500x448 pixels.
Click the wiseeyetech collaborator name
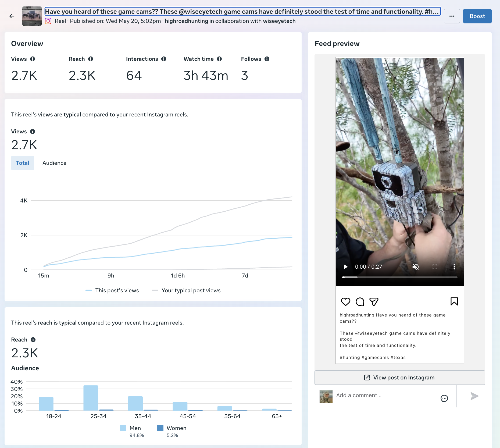[x=279, y=21]
